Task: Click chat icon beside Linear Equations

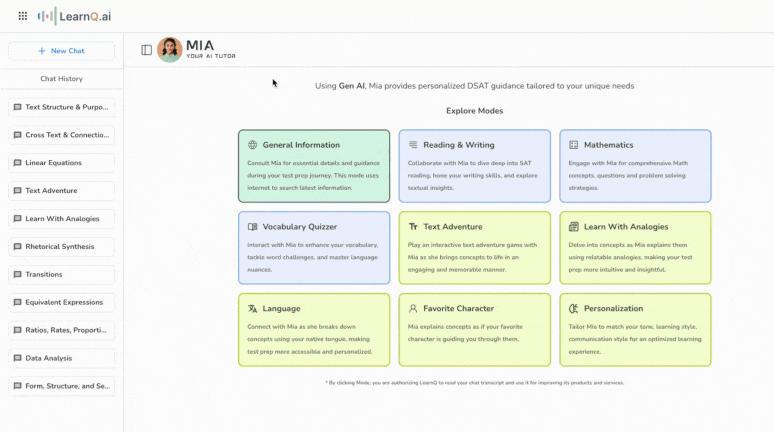Action: pyautogui.click(x=18, y=163)
